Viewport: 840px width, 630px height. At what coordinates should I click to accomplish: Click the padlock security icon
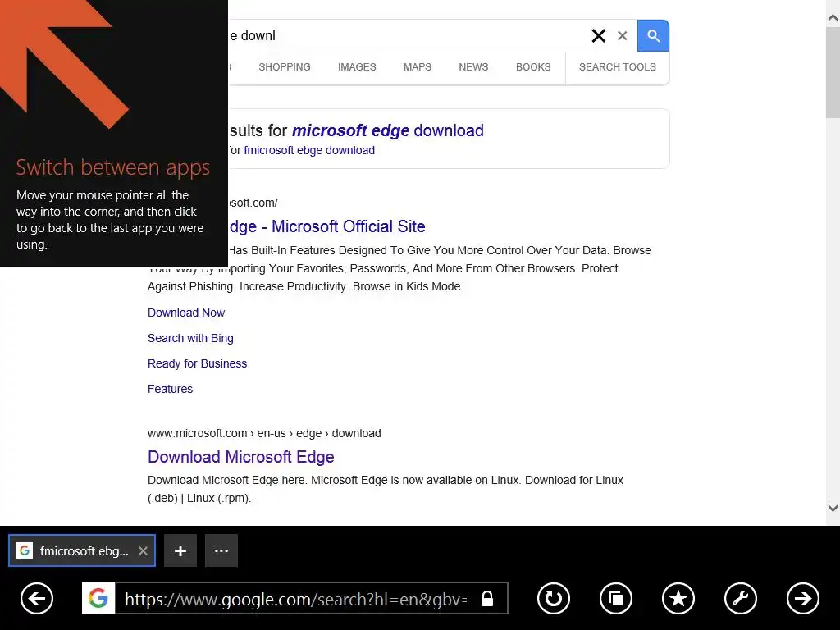pyautogui.click(x=487, y=598)
